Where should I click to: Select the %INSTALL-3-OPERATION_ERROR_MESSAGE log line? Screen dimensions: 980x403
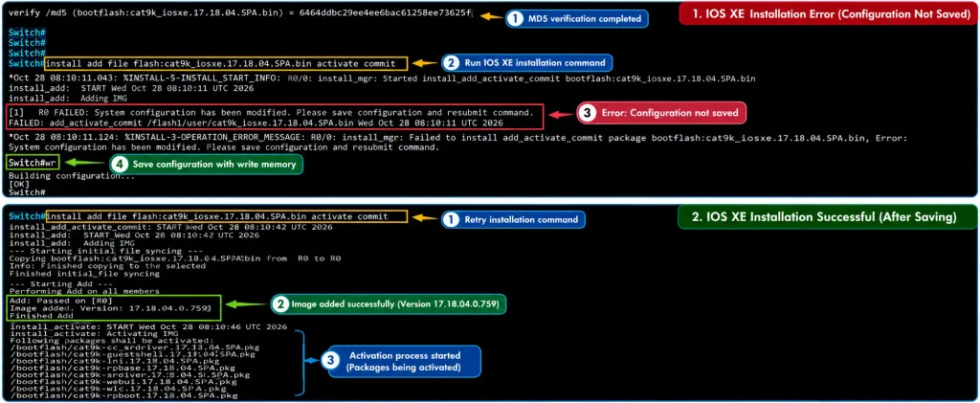pos(458,137)
